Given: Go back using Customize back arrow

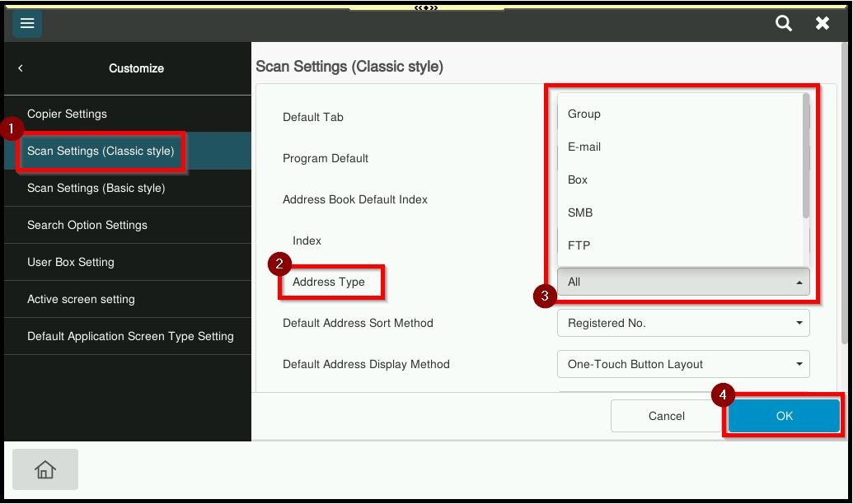Looking at the screenshot, I should coord(21,68).
